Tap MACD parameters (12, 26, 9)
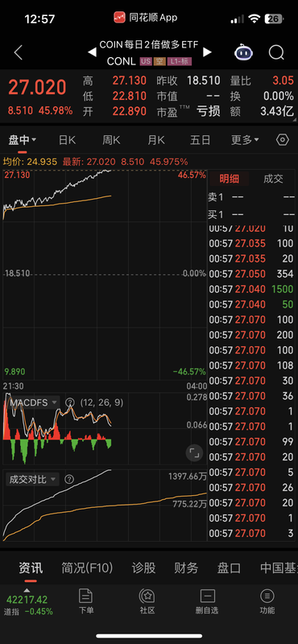The image size is (298, 644). tap(101, 402)
